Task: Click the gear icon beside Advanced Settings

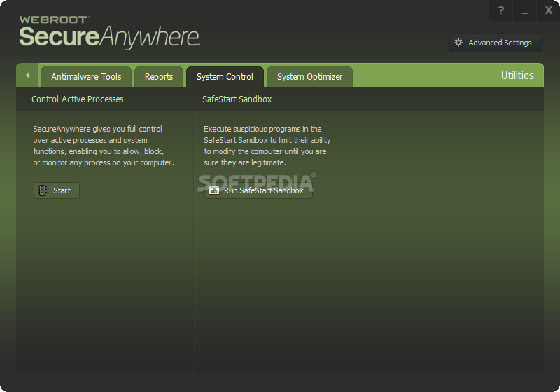Action: [x=458, y=43]
